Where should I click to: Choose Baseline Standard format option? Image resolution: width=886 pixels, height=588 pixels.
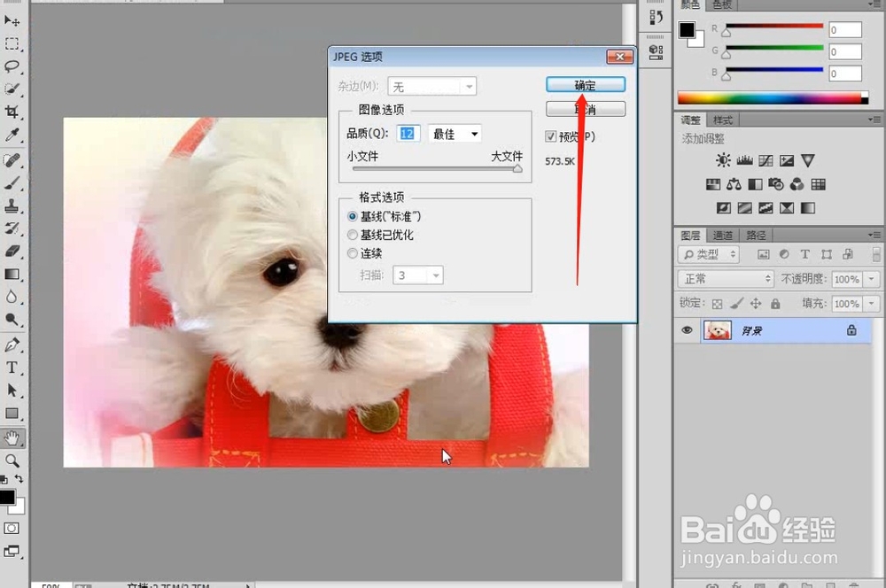[x=385, y=216]
